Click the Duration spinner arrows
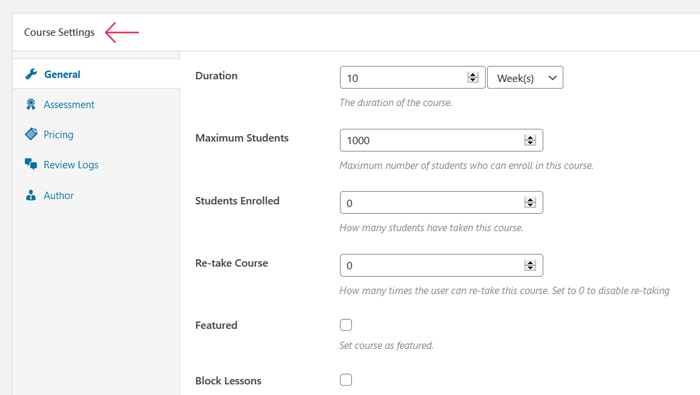The width and height of the screenshot is (700, 395). click(473, 78)
